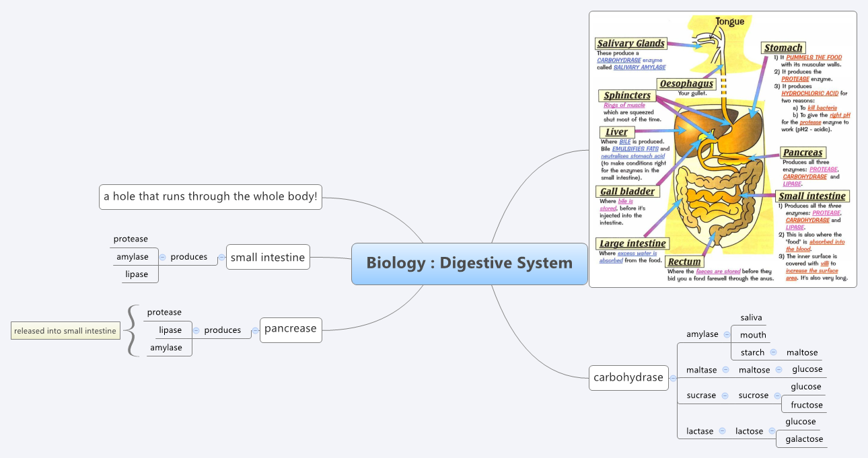Select the pancrease topic node

pos(291,329)
